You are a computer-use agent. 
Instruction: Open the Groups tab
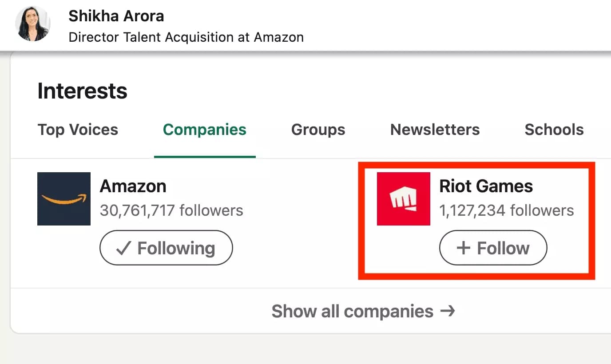pos(318,130)
